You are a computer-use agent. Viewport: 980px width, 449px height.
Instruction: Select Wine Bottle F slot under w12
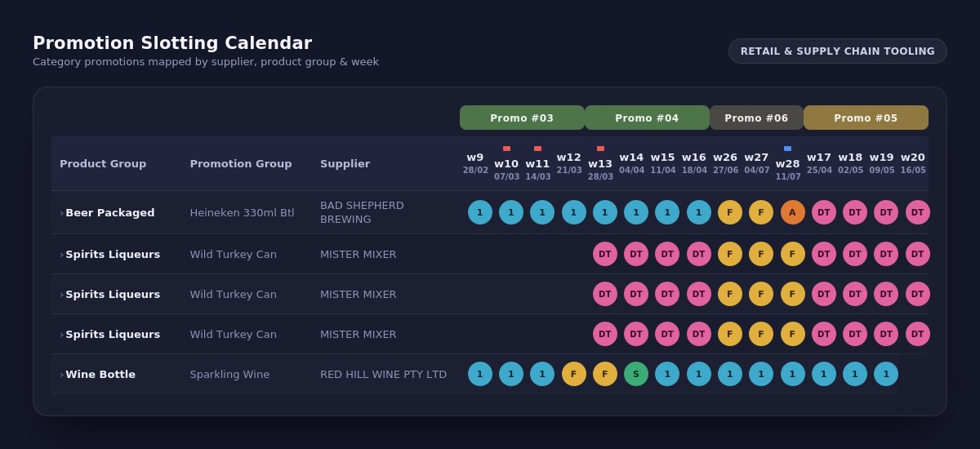click(x=574, y=374)
